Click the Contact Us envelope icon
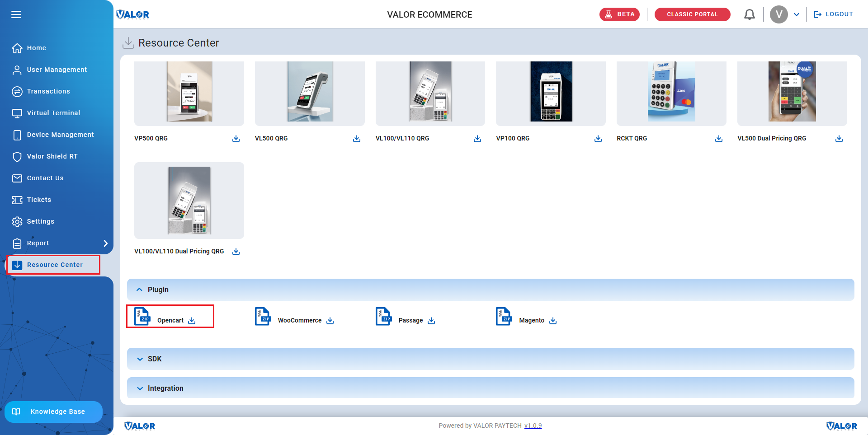Screen dimensions: 868x435 [17, 178]
